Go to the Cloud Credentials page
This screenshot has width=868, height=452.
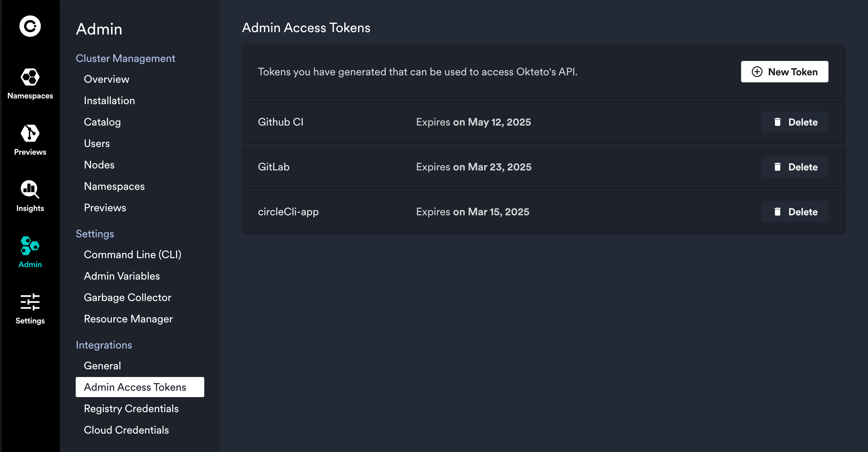(126, 430)
